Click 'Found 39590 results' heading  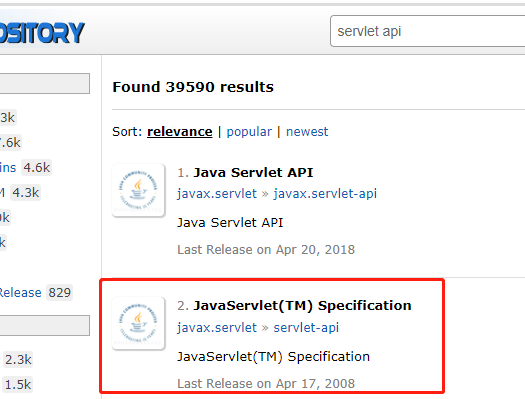click(193, 87)
